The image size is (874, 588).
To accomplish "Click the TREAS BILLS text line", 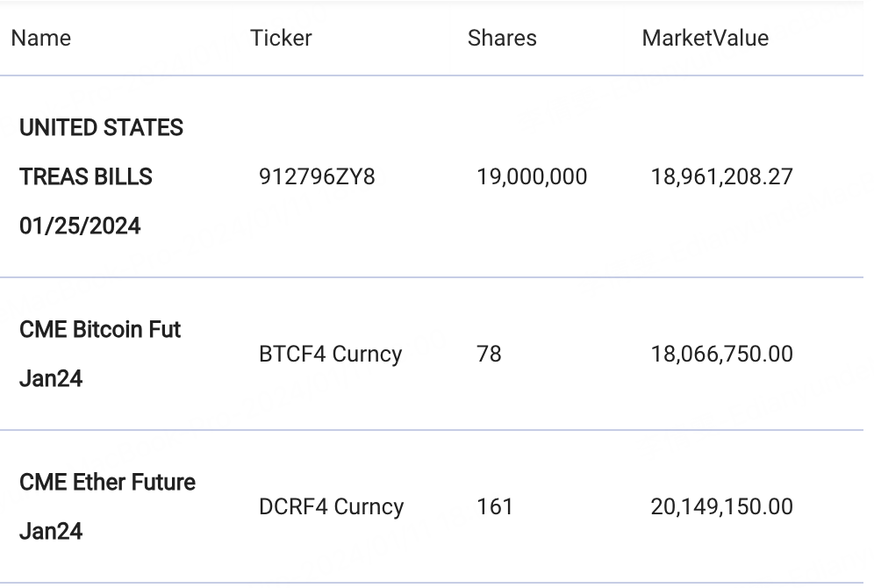I will click(86, 176).
